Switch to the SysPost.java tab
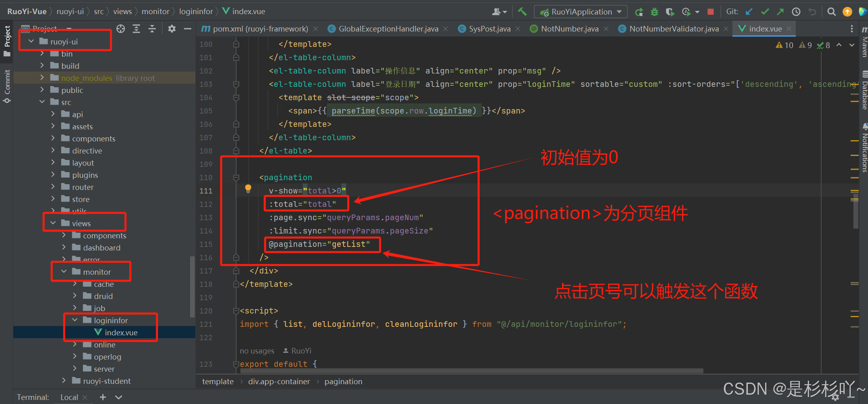The image size is (868, 404). click(x=489, y=29)
